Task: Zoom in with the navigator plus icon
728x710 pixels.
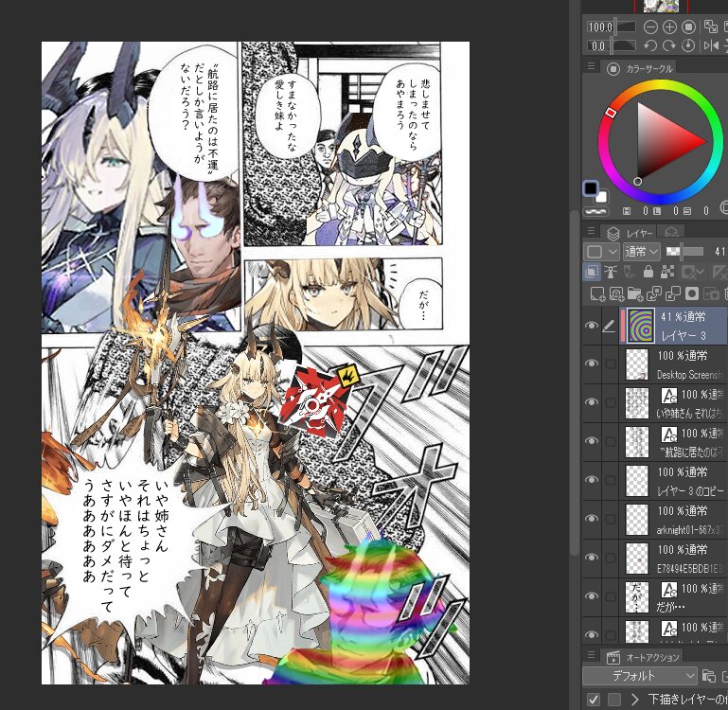Action: [x=669, y=27]
